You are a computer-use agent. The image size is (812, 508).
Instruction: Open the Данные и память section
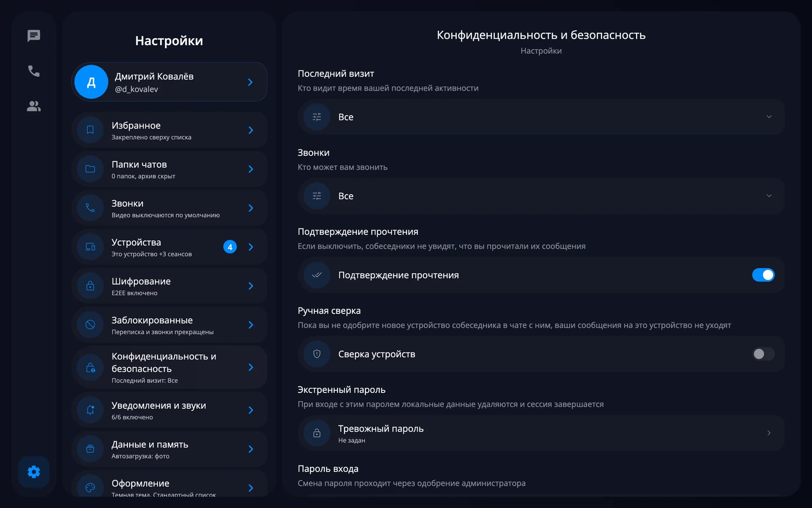coord(169,449)
